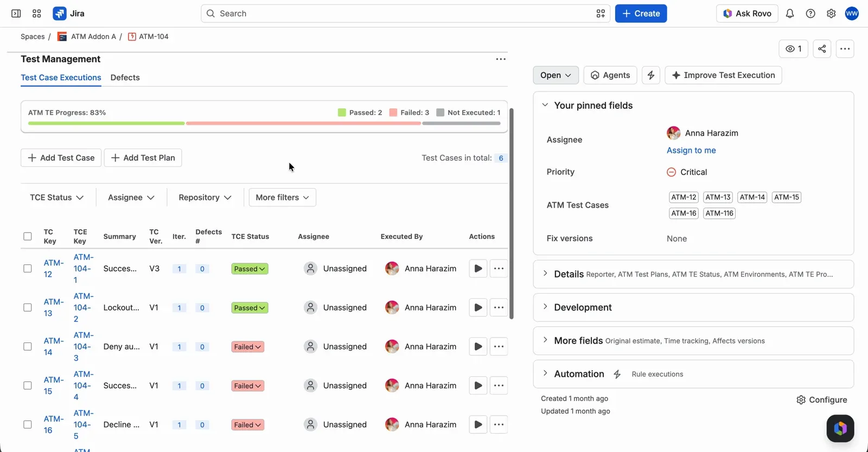Open the notifications bell
The width and height of the screenshot is (868, 452).
click(790, 14)
